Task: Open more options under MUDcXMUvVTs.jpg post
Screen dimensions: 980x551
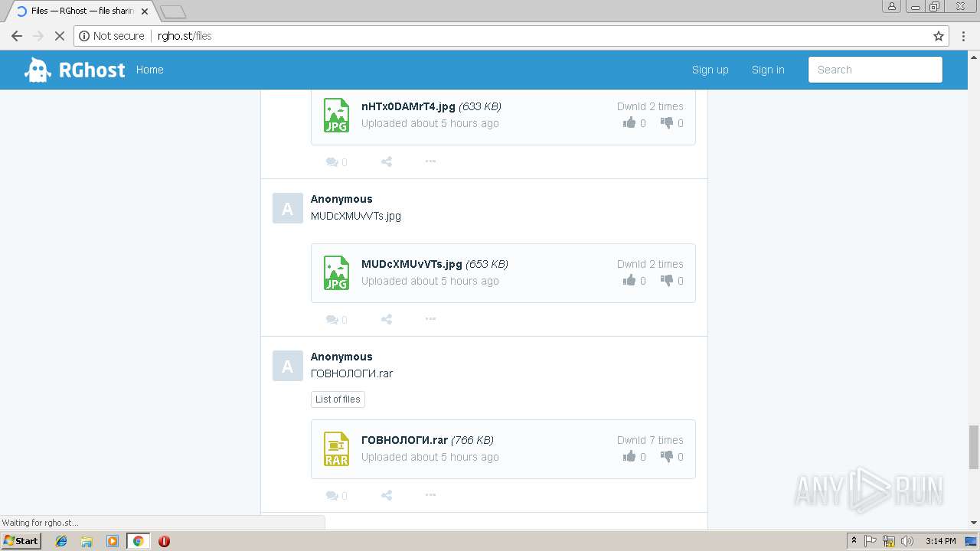Action: (430, 319)
